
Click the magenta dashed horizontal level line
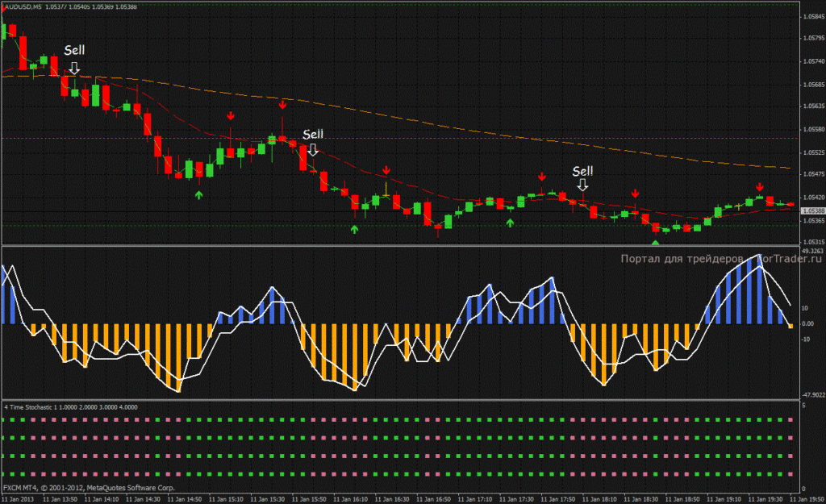[400, 139]
